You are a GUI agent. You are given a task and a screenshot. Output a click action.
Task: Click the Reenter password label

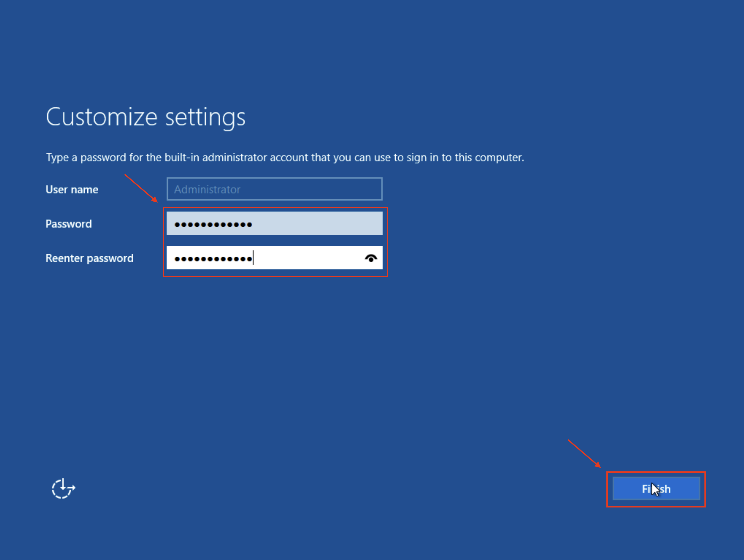(x=90, y=258)
